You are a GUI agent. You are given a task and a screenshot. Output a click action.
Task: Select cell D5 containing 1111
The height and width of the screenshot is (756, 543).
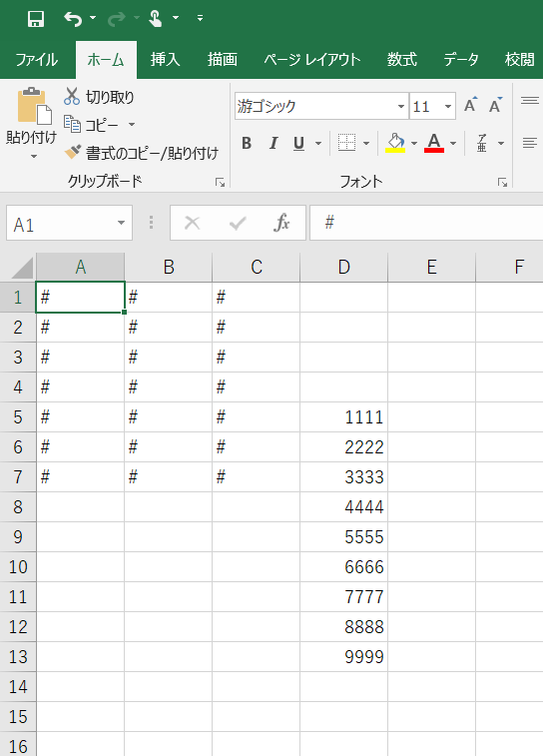coord(343,417)
